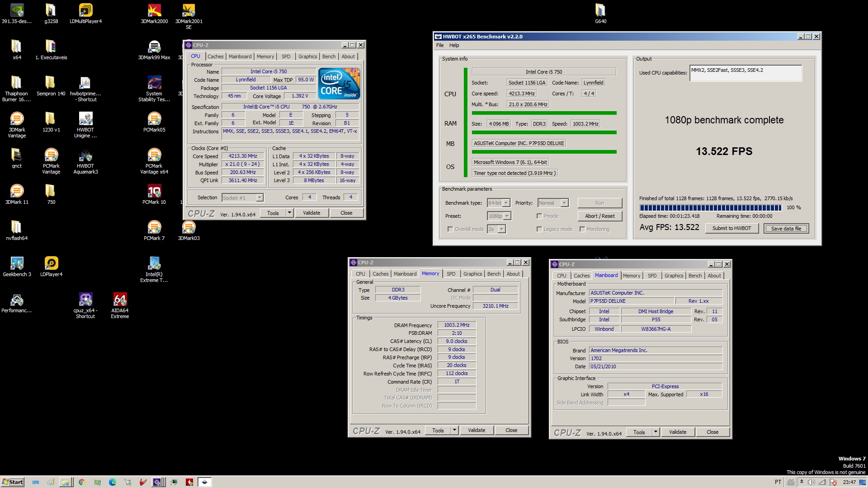Open the 3DMark2000 desktop icon

tap(154, 14)
